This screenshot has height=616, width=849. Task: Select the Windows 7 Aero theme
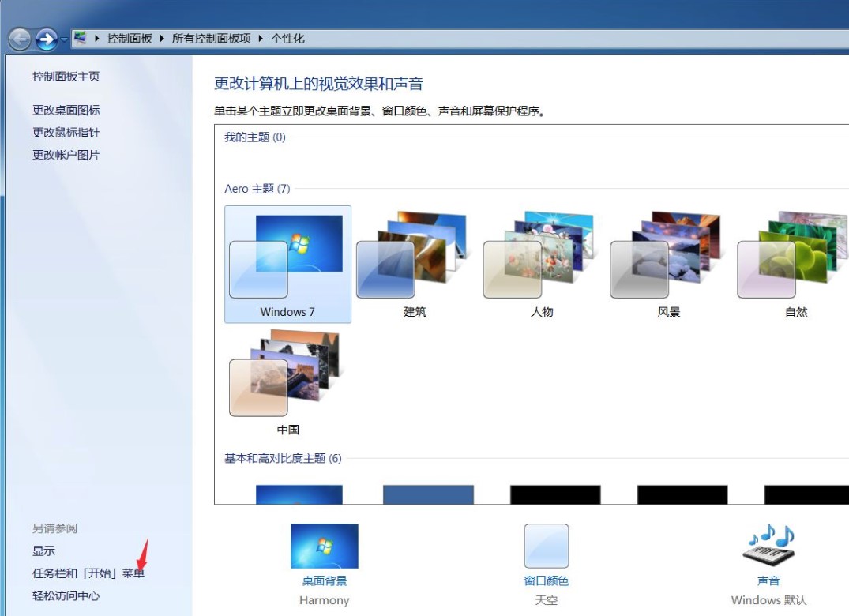(x=287, y=264)
